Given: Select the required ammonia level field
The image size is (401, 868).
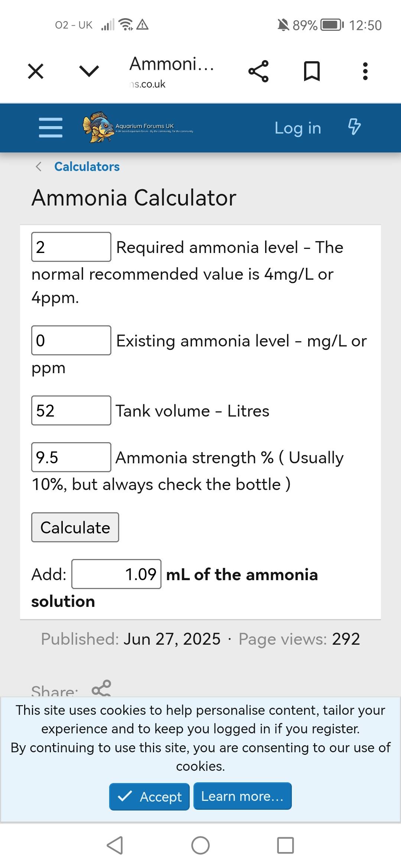Looking at the screenshot, I should tap(71, 247).
